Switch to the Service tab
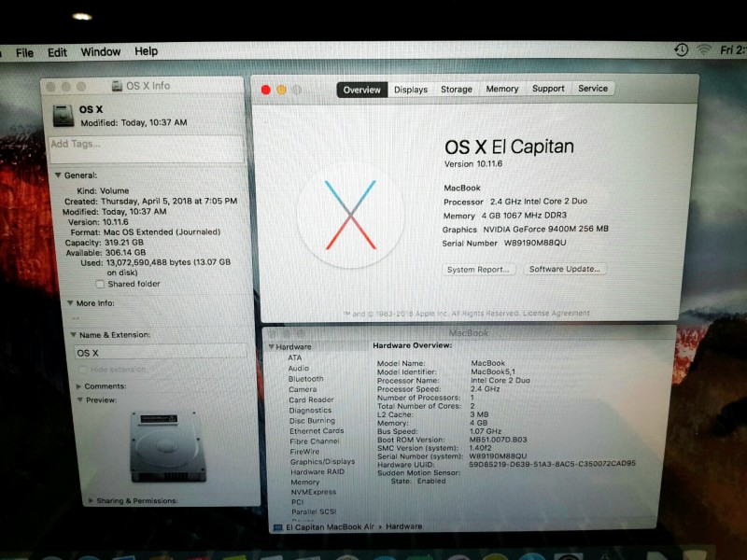 [x=593, y=88]
